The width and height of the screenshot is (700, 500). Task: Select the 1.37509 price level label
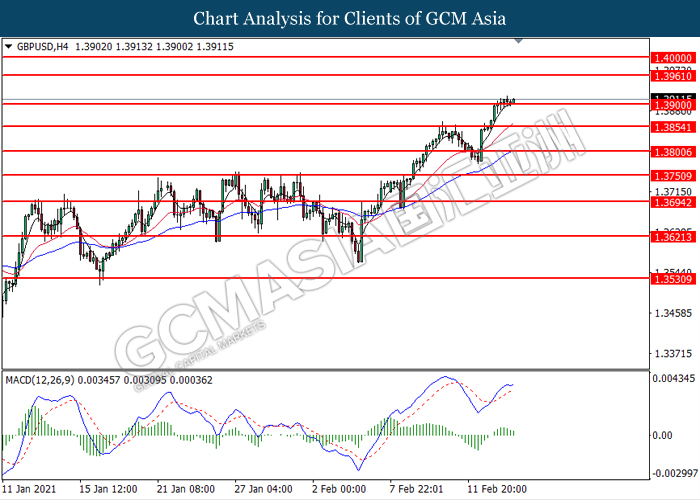click(x=674, y=176)
